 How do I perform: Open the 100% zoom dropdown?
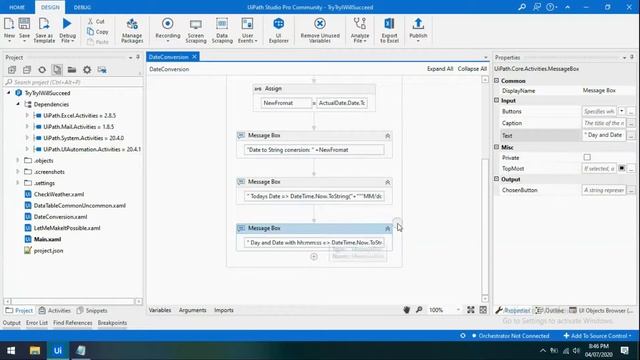click(458, 310)
